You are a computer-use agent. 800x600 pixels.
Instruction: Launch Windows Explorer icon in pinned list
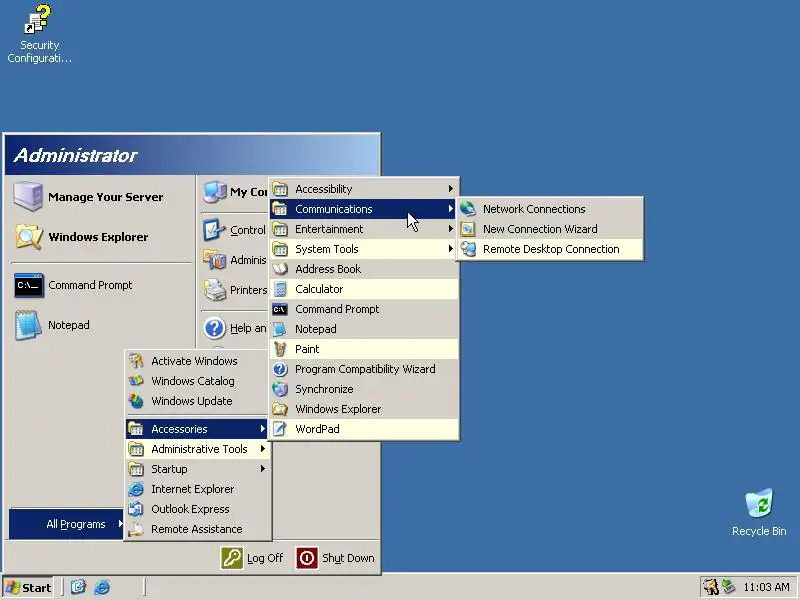[x=28, y=237]
